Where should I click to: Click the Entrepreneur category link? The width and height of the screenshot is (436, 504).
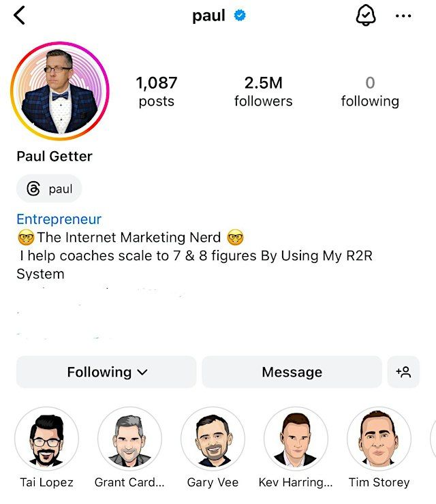coord(59,219)
